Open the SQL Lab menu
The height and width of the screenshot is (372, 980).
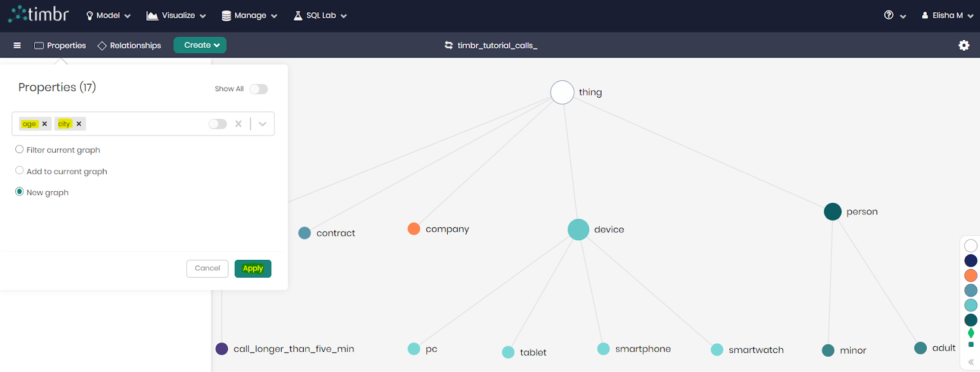point(320,15)
